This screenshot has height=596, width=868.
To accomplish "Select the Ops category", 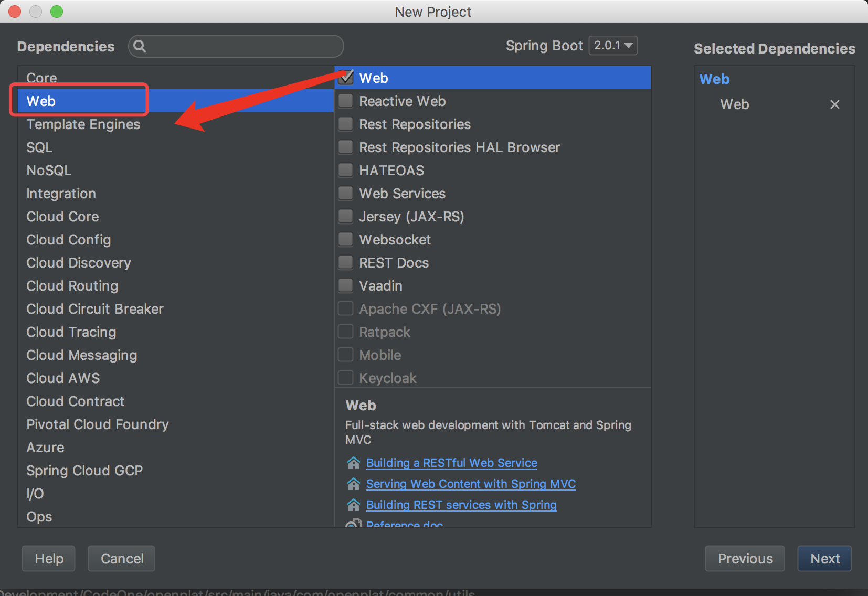I will (x=176, y=516).
